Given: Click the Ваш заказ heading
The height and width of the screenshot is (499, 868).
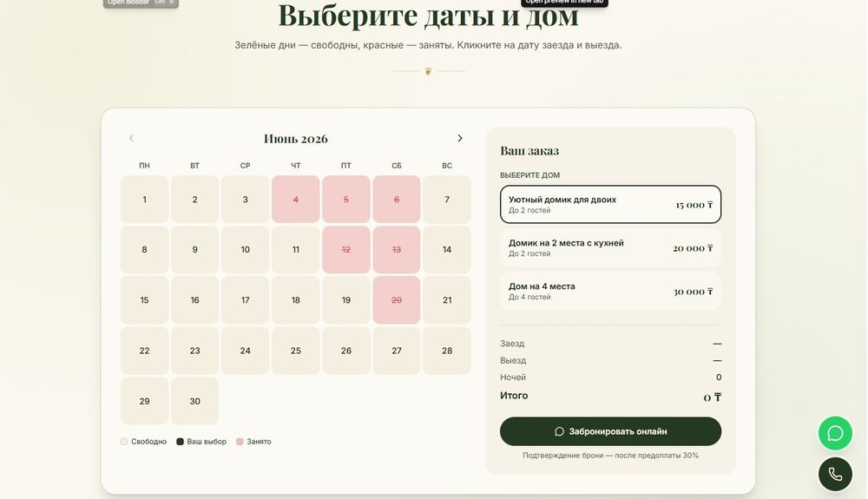Looking at the screenshot, I should pos(529,150).
